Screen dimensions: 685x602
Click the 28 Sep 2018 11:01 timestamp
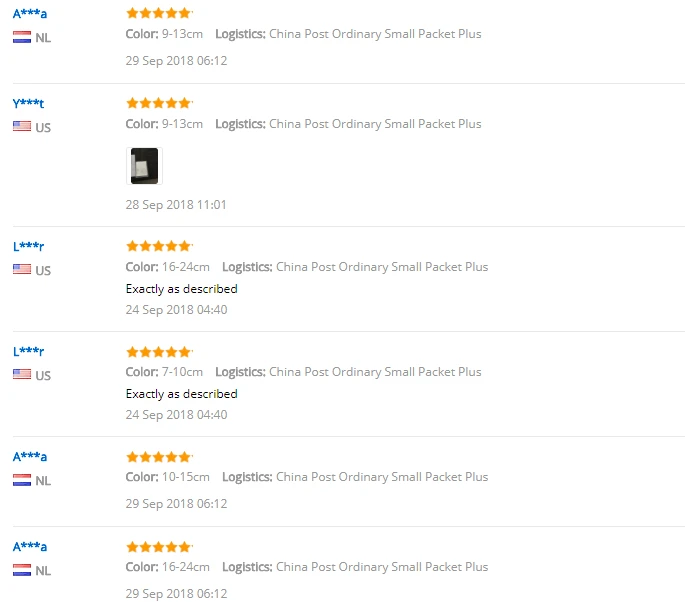click(176, 205)
